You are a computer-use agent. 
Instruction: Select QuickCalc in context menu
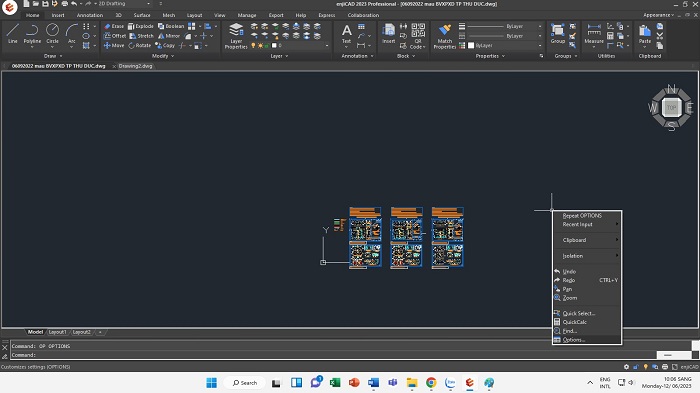pos(587,322)
